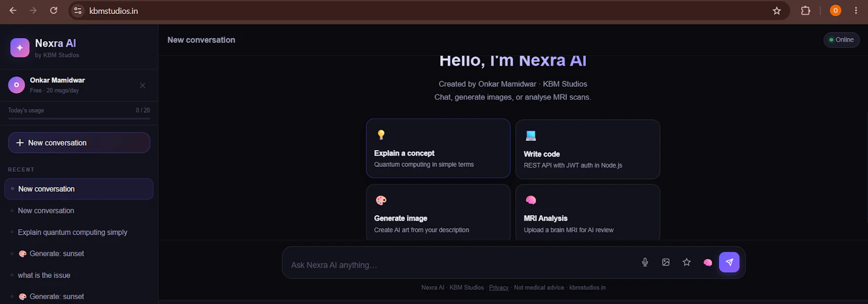Click the X icon beside Onkar Mamidwar
Viewport: 868px width, 304px height.
143,86
